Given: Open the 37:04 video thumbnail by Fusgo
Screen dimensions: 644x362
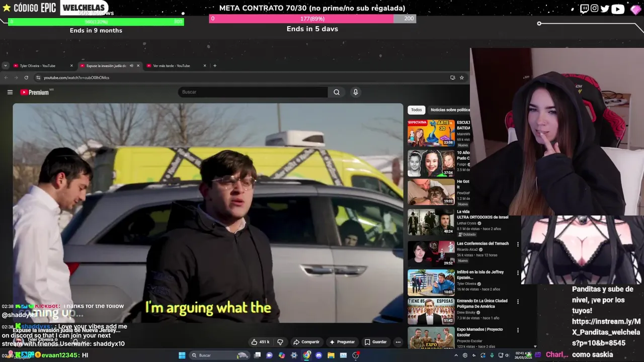Looking at the screenshot, I should pyautogui.click(x=431, y=163).
